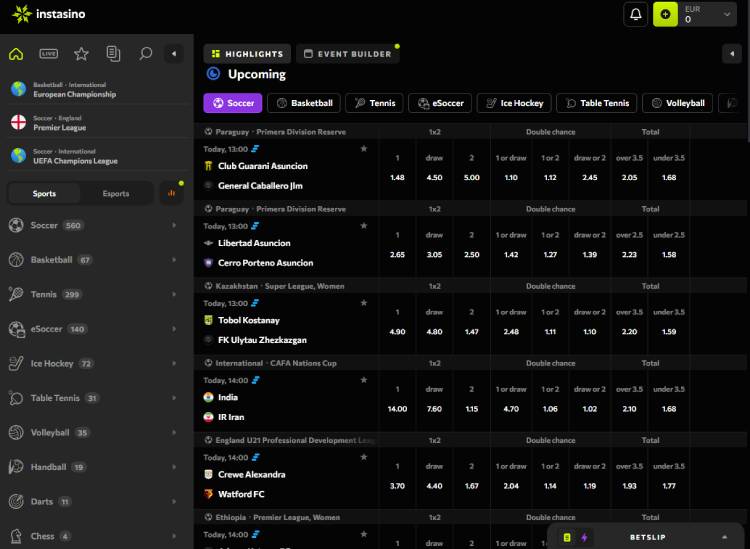
Task: Open the bet history documents icon
Action: [x=113, y=54]
